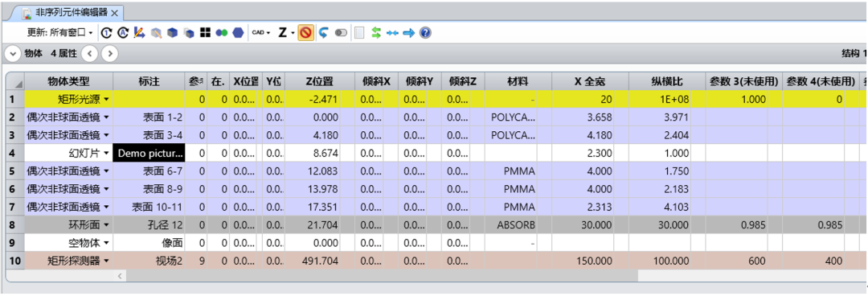Click the 倾斜Y column header
This screenshot has height=296, width=868.
[x=420, y=81]
